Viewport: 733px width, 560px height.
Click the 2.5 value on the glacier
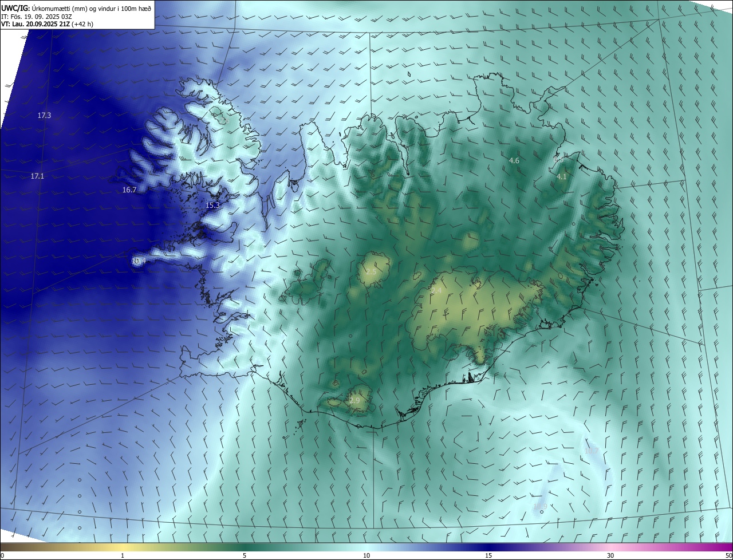371,271
